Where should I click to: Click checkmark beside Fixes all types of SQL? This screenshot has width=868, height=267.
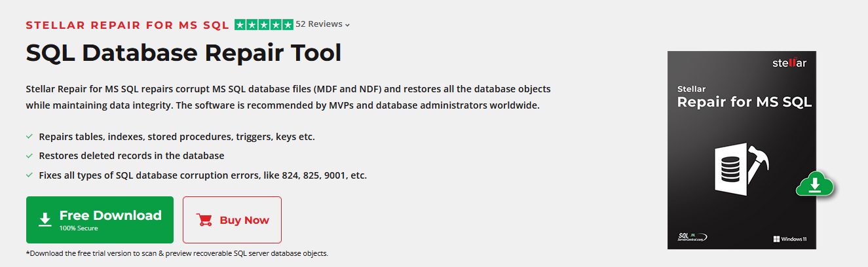29,175
